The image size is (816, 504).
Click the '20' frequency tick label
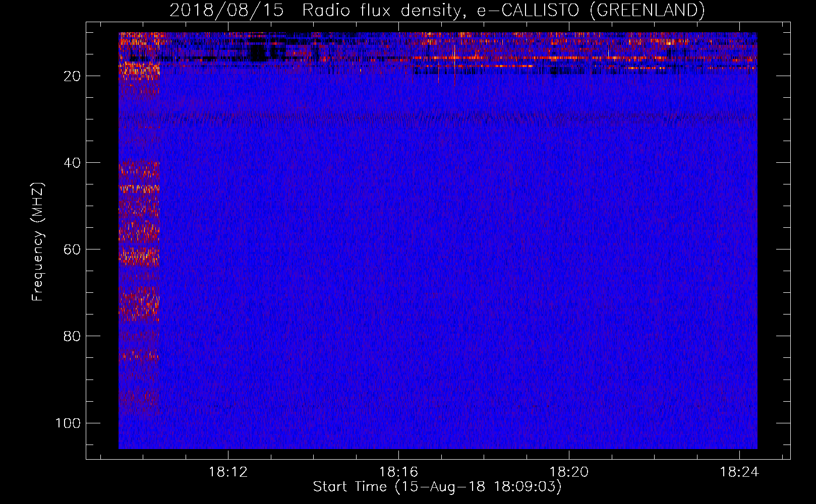click(x=72, y=76)
